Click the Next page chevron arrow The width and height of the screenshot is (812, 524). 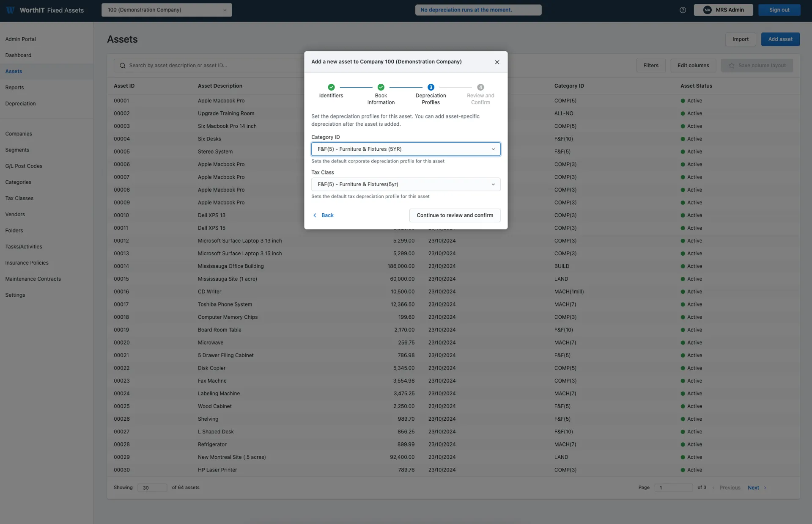point(765,488)
